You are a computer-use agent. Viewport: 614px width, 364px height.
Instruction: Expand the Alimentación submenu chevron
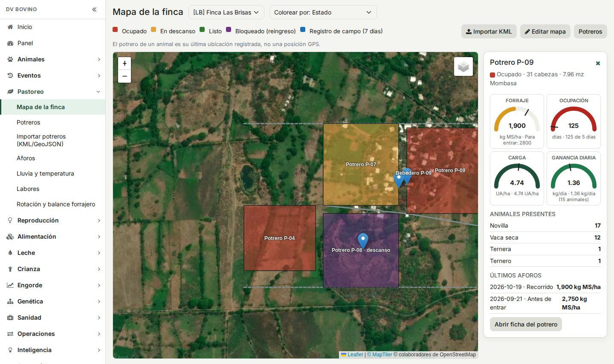point(99,237)
